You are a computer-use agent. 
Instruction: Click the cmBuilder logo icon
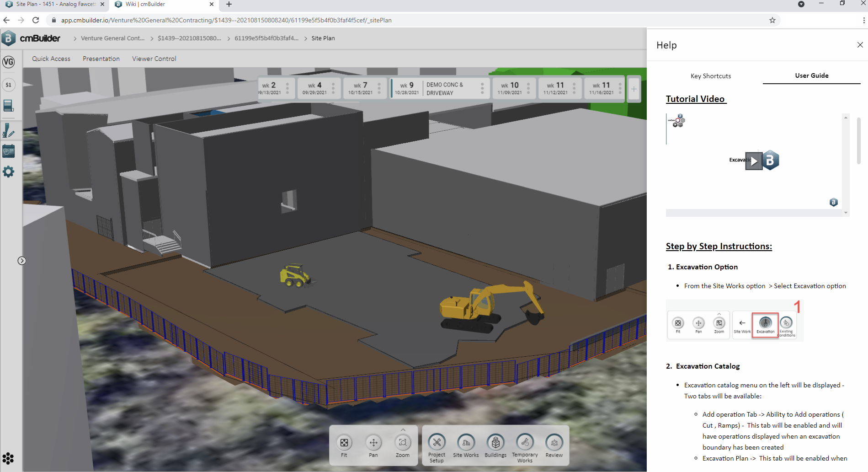[8, 38]
